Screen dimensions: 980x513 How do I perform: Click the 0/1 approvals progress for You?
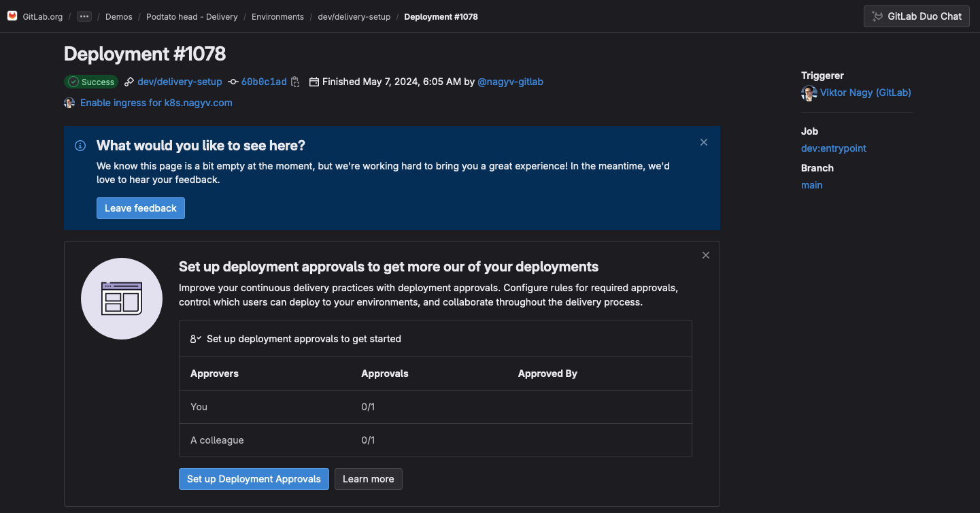(x=368, y=406)
